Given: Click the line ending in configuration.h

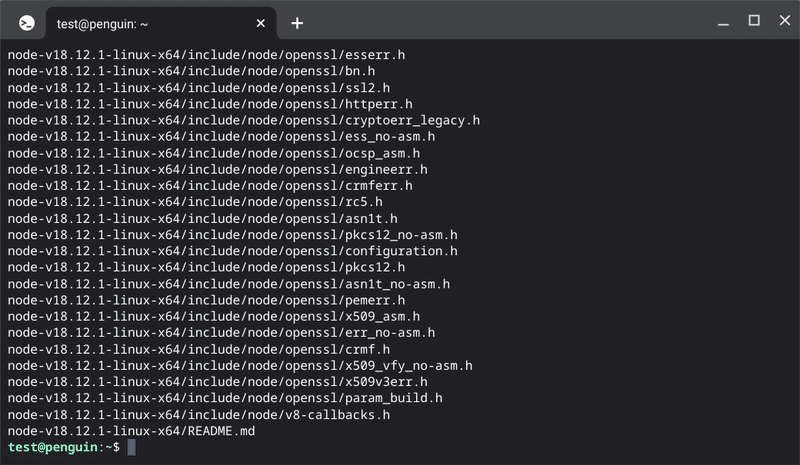Looking at the screenshot, I should [233, 251].
